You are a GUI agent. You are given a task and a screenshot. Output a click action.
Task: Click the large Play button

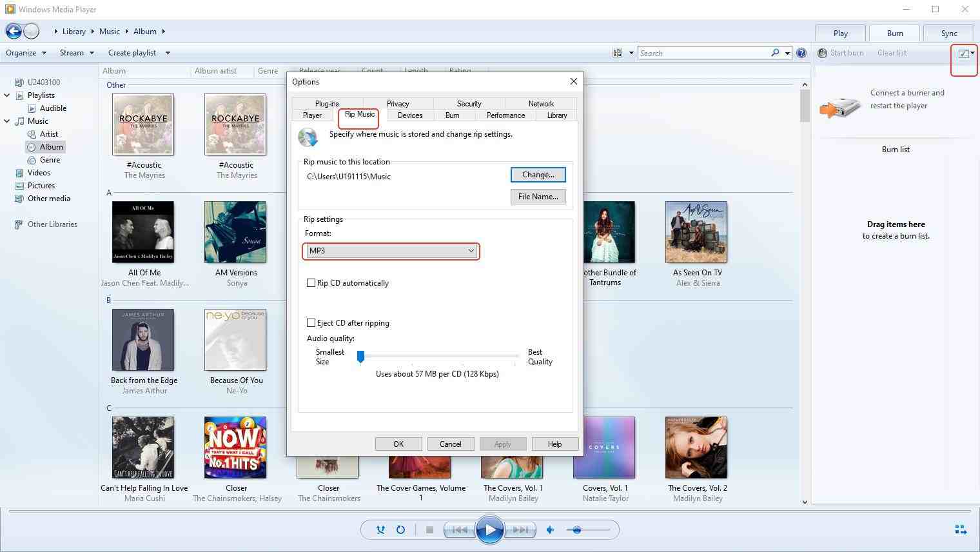pos(490,530)
